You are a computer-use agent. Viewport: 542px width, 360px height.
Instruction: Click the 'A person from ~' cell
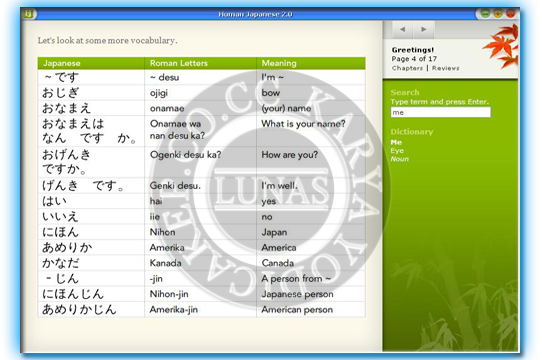click(311, 279)
